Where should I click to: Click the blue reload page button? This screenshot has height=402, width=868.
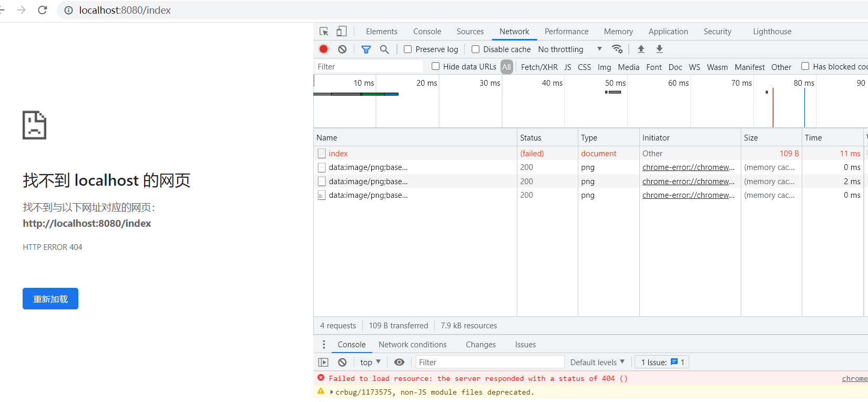click(x=50, y=299)
